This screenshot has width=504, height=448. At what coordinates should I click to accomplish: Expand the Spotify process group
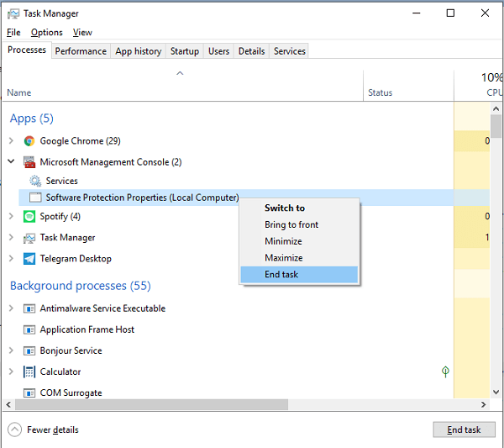click(x=11, y=216)
